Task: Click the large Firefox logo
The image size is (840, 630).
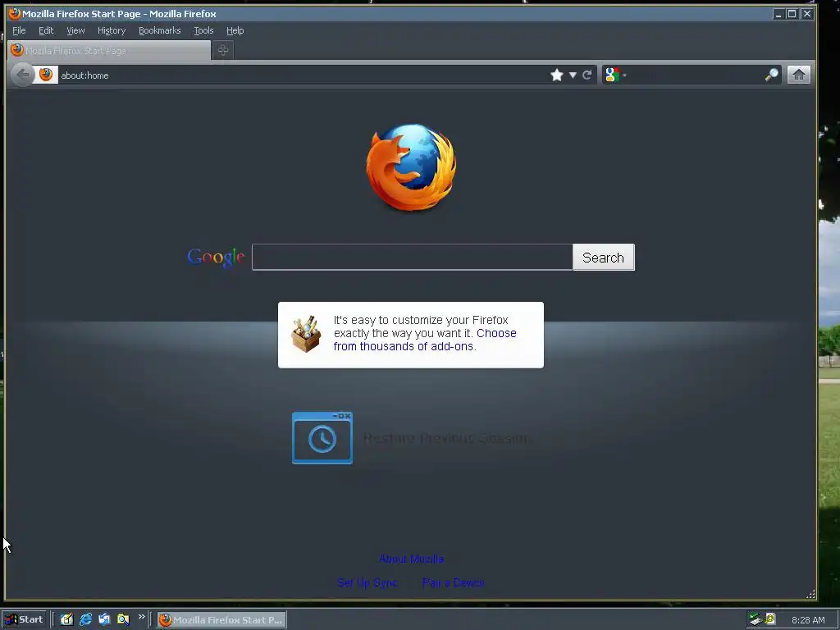Action: [x=412, y=167]
